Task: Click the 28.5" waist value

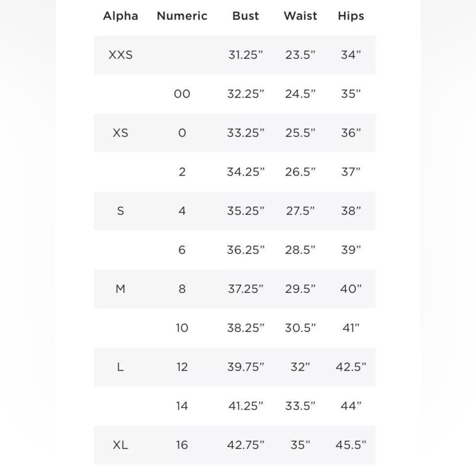Action: point(300,250)
